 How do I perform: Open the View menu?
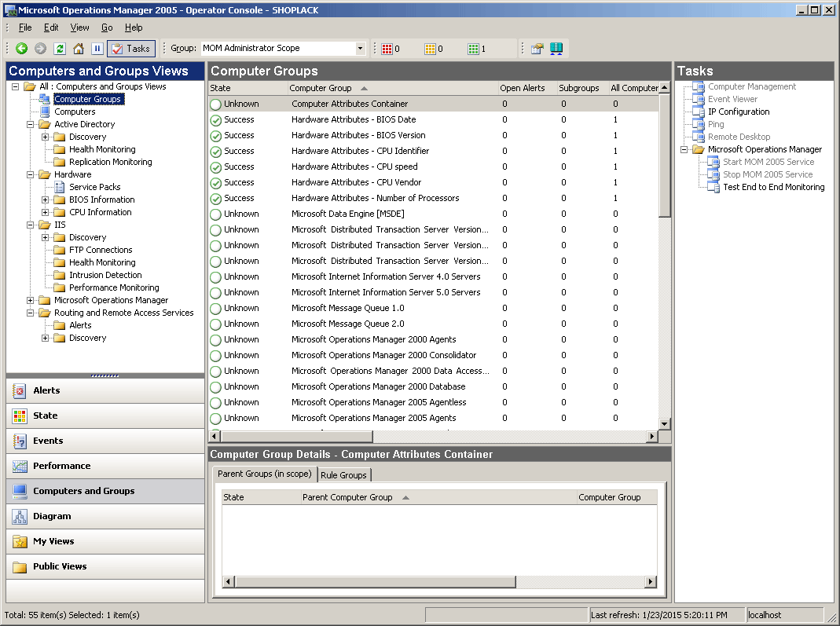click(80, 27)
